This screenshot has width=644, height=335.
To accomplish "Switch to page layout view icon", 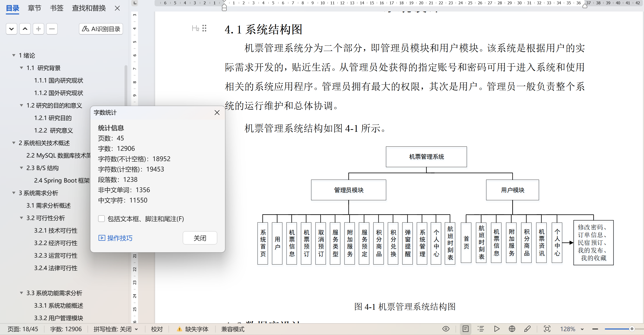I will tap(465, 329).
